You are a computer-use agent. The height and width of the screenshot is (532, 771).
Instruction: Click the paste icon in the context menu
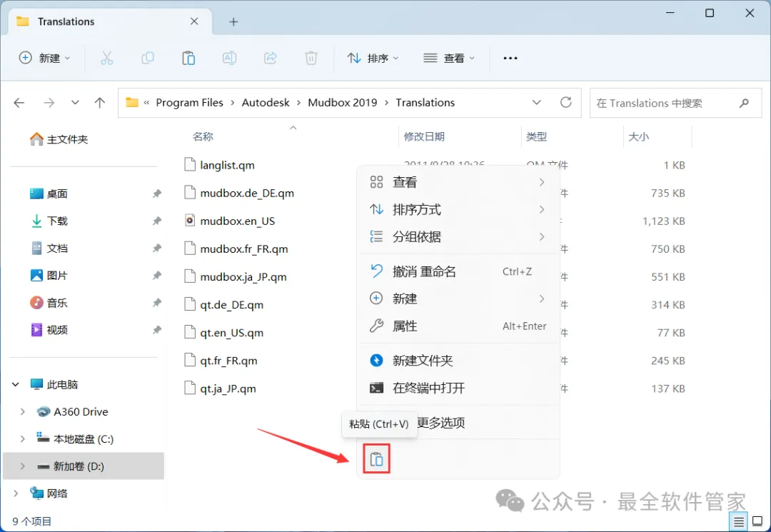[377, 459]
